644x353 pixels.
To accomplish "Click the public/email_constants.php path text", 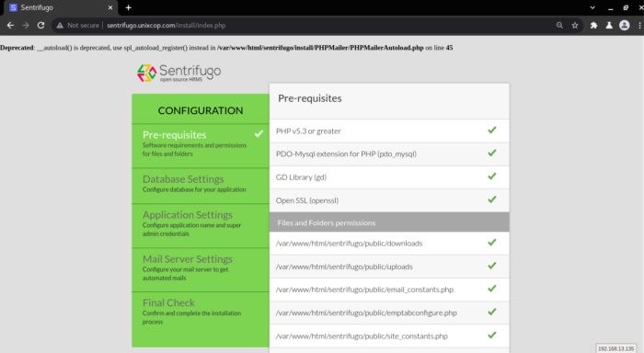I will click(x=364, y=290).
